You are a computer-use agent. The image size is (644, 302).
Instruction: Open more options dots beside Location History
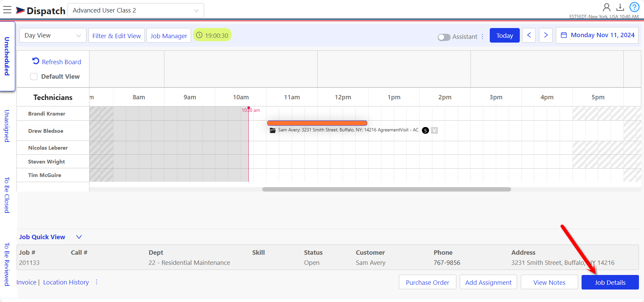click(97, 282)
